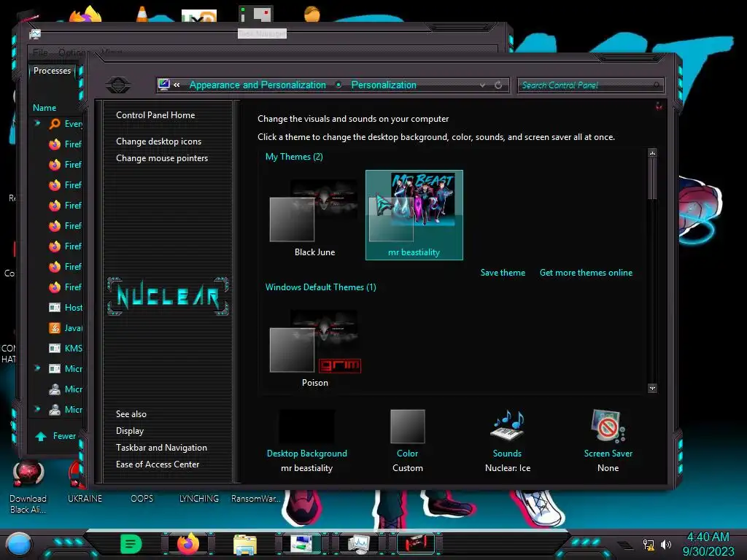
Task: Refresh the Control Panel address bar
Action: tap(498, 85)
